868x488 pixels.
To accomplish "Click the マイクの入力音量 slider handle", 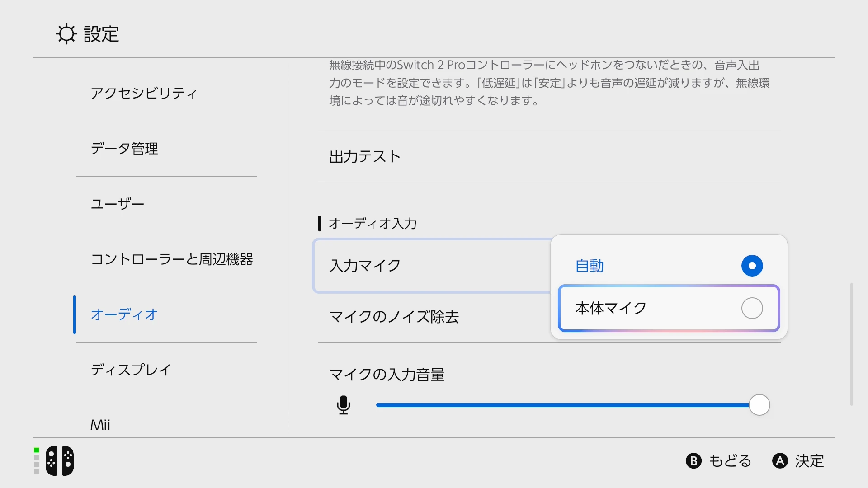I will point(759,405).
